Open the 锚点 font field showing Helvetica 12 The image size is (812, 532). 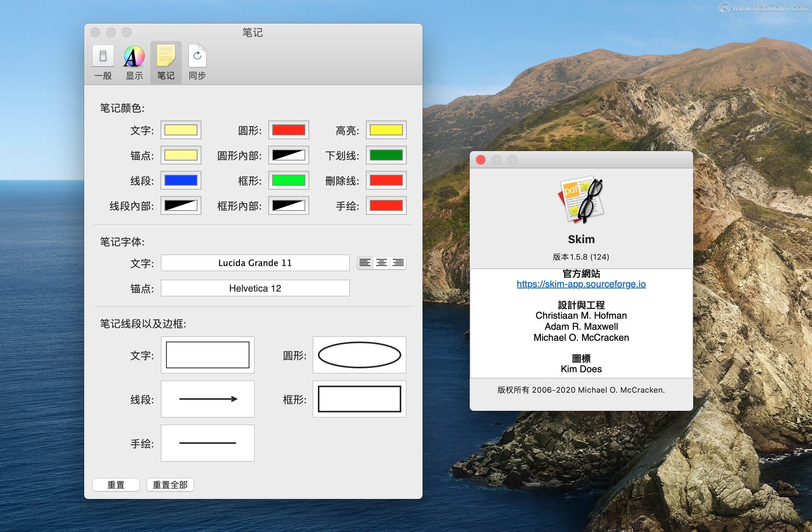pos(255,288)
